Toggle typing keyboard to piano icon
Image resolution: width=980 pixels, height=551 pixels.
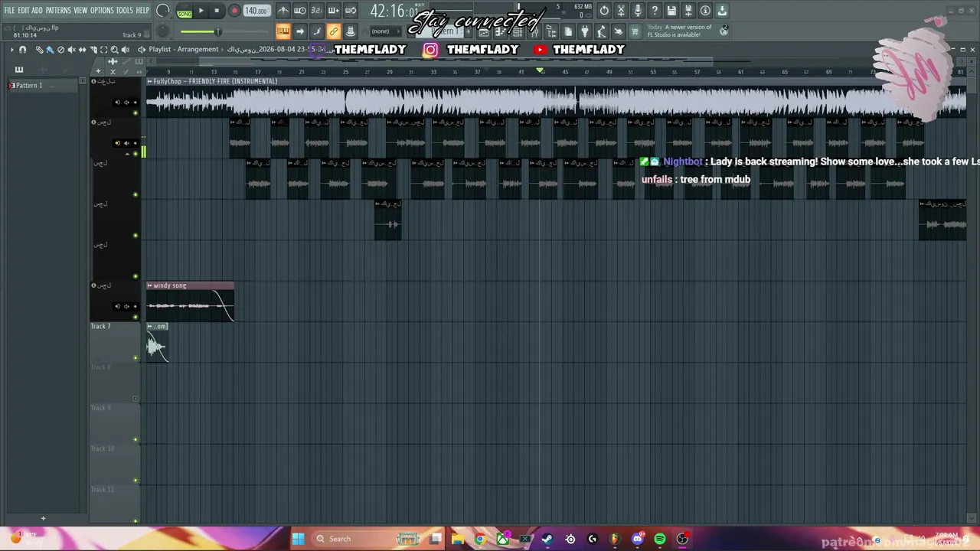click(283, 31)
